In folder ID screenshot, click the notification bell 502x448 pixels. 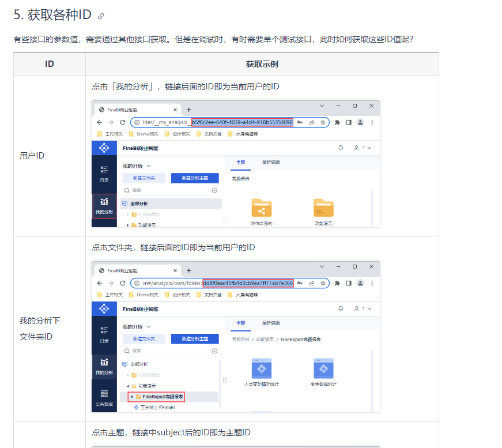[341, 308]
